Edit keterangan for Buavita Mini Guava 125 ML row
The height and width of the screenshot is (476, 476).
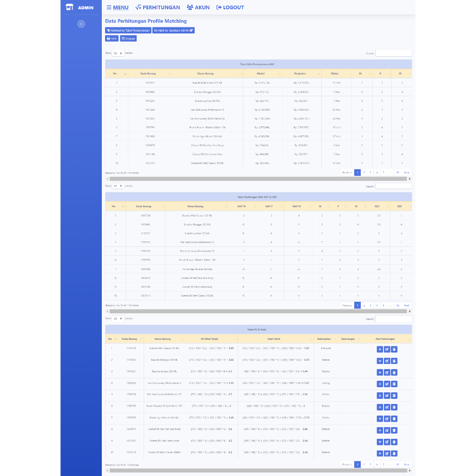pos(387,350)
